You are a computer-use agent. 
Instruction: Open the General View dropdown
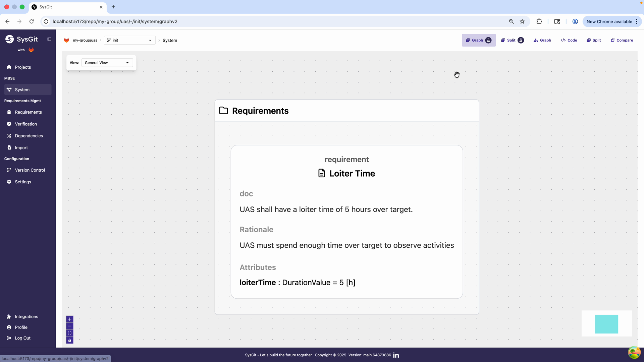[x=107, y=63]
